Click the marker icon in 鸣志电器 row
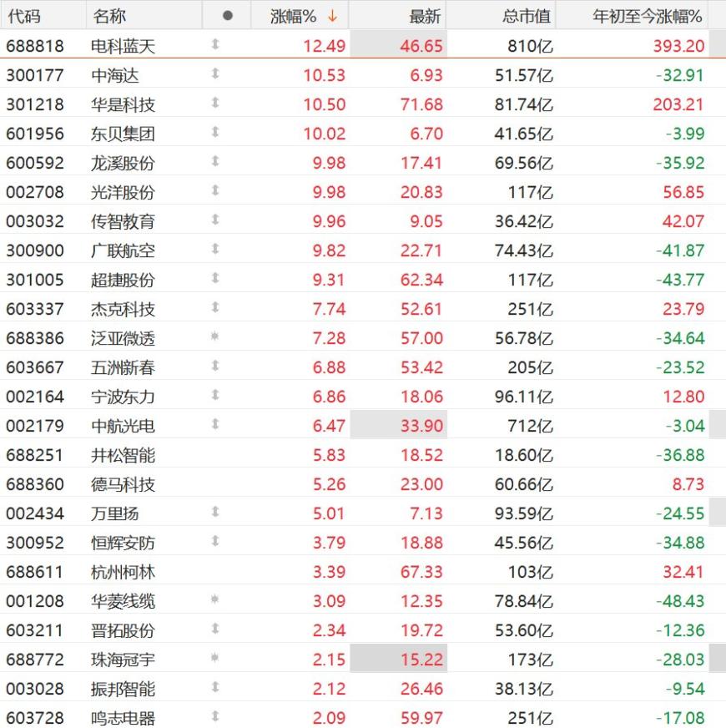Viewport: 726px width, 728px height. [x=215, y=717]
